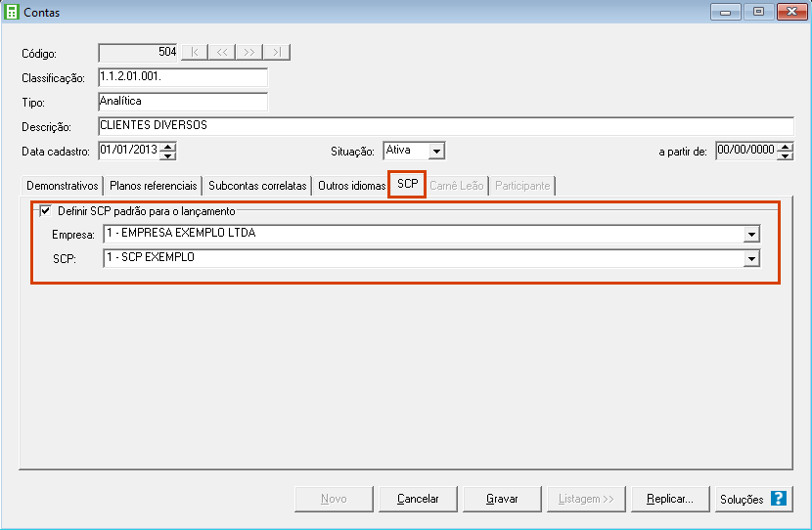Open the SCP combo box dropdown

pos(751,258)
